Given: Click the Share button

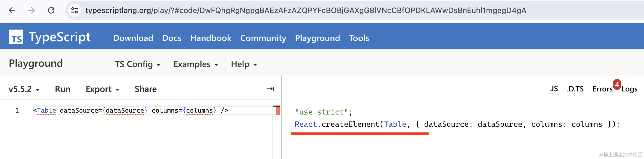Looking at the screenshot, I should pyautogui.click(x=146, y=89).
